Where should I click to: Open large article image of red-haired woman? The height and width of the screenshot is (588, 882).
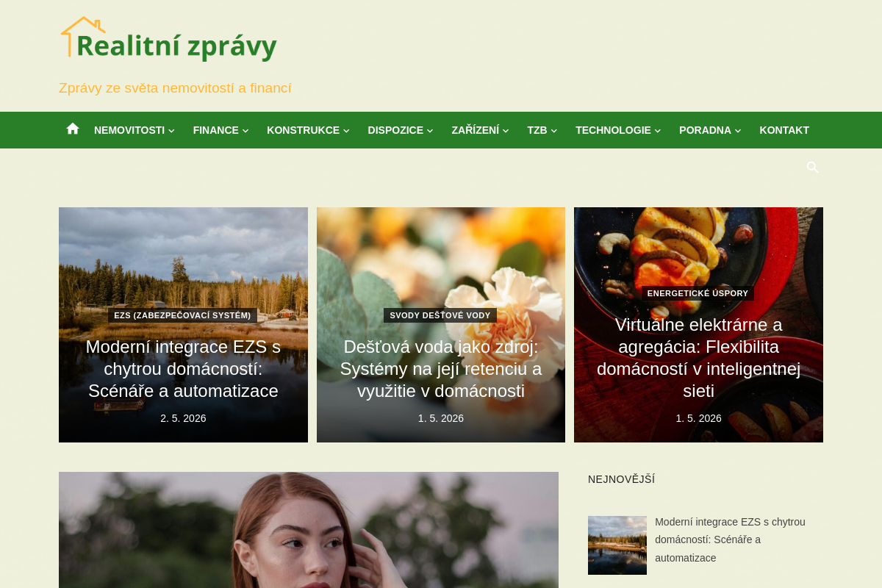(x=309, y=530)
